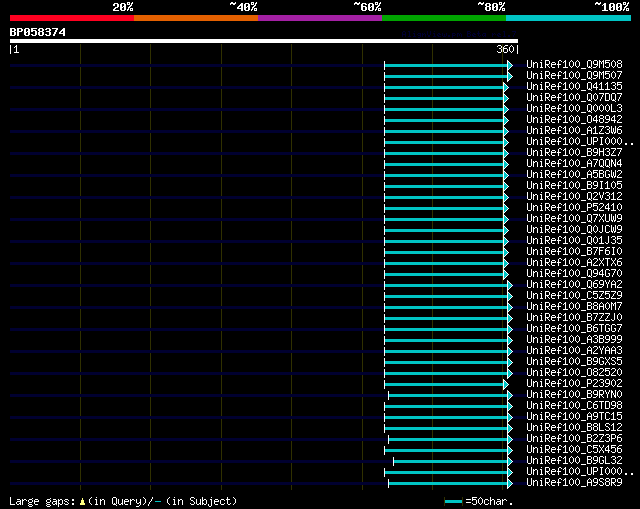Screen dimensions: 640x509
Task: Click the white query sequence bar
Action: 264,41
